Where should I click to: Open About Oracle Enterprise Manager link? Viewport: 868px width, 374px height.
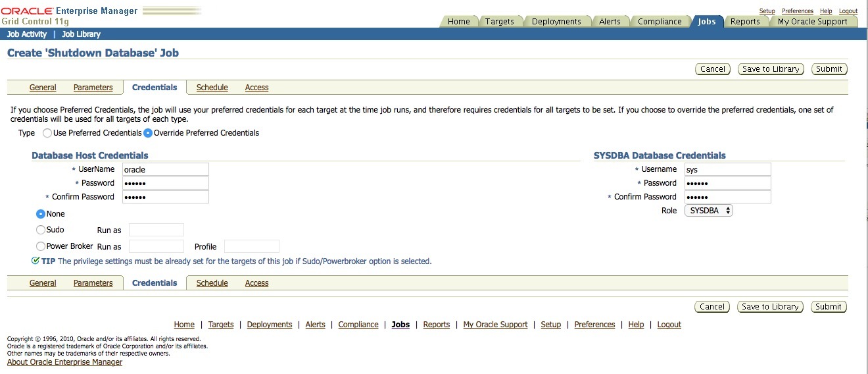(x=64, y=362)
